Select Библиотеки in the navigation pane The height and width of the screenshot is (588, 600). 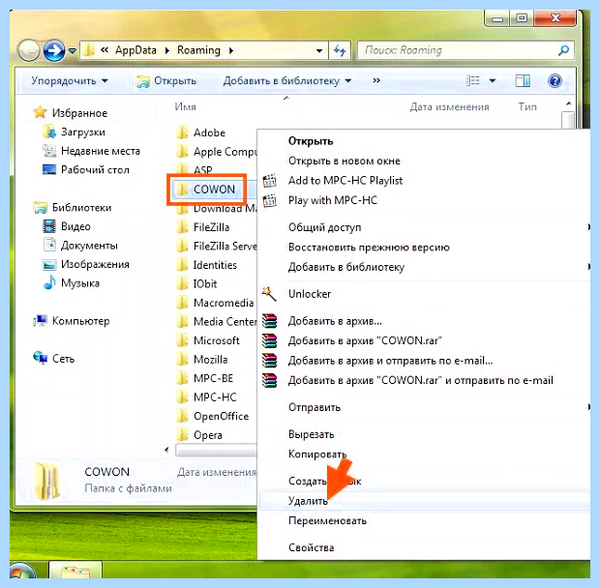[x=72, y=207]
